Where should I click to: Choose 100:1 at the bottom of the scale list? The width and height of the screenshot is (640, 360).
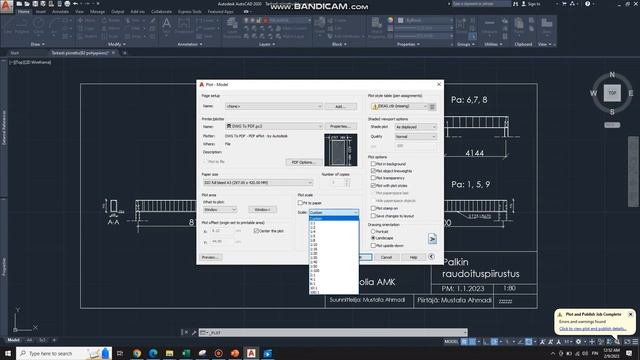[334, 292]
